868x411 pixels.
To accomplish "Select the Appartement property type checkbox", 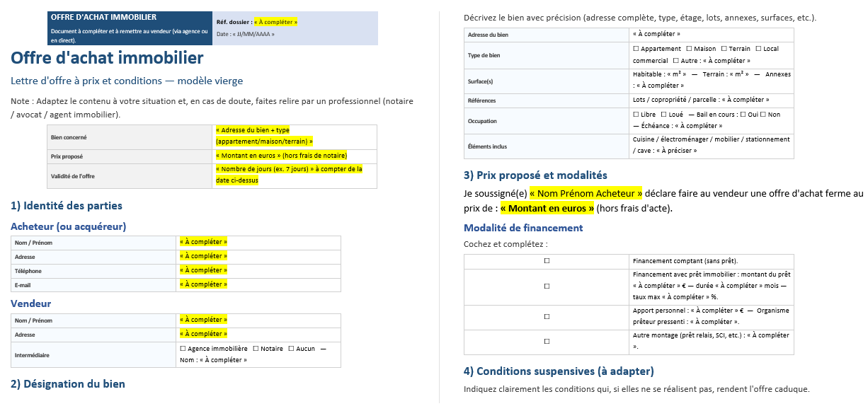I will tap(636, 49).
